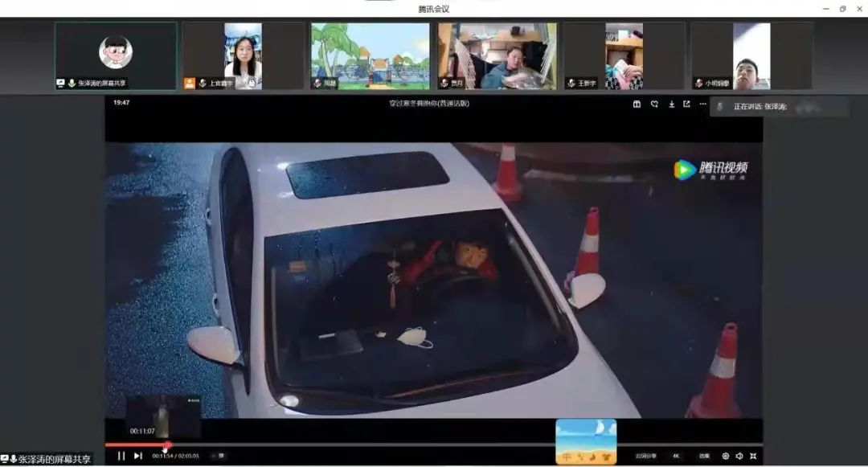Click the 王新宇 participant video tile
This screenshot has width=868, height=467.
pos(624,55)
